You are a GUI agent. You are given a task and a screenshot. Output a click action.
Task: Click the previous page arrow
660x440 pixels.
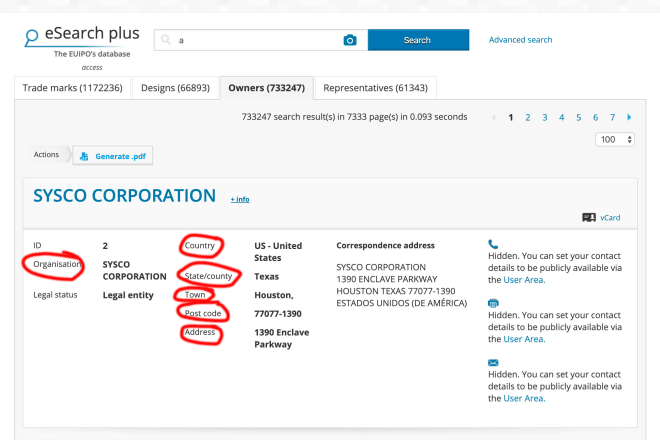[493, 117]
